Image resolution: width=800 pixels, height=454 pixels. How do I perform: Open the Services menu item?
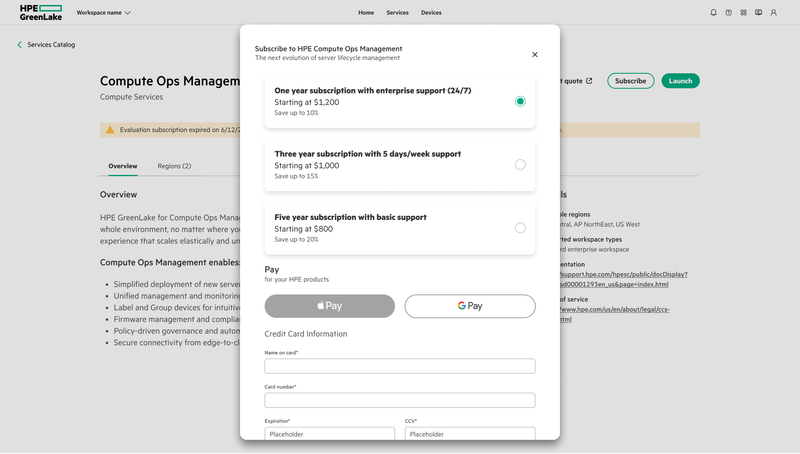point(397,13)
